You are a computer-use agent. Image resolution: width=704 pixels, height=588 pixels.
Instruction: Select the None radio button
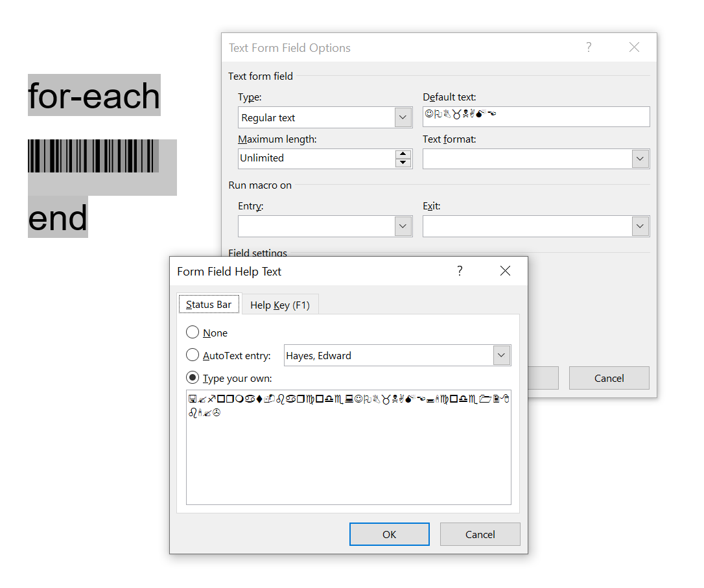tap(193, 333)
